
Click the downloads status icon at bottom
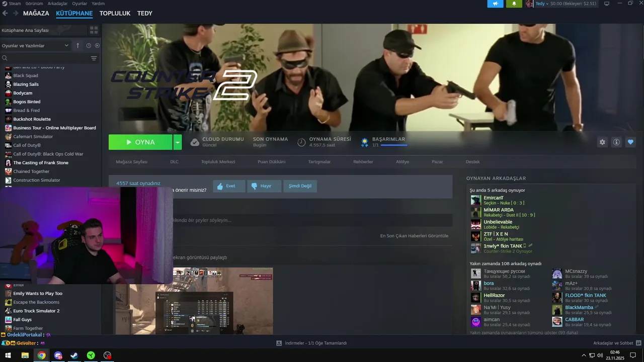point(279,343)
